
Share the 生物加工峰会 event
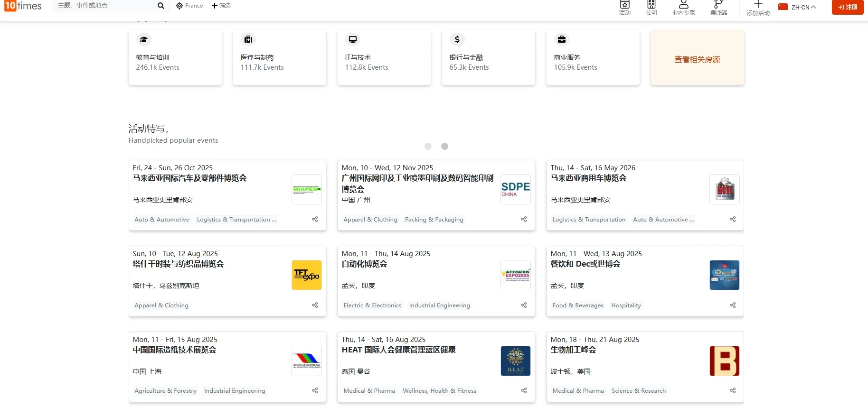pos(733,390)
